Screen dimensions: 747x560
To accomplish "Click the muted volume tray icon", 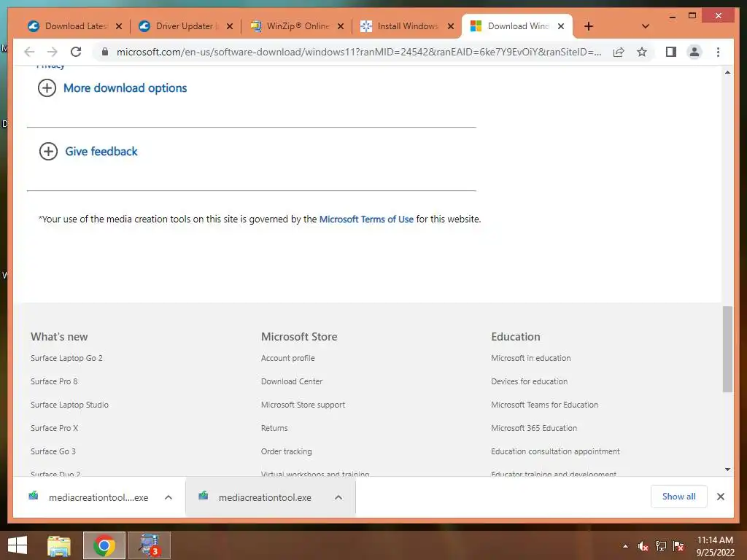I will 643,546.
